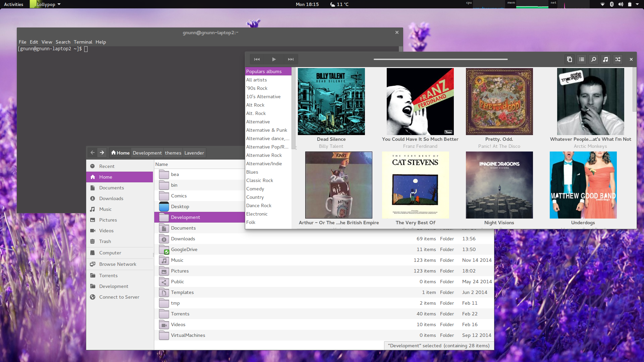Open Music in files sidebar
644x362 pixels.
[x=120, y=209]
